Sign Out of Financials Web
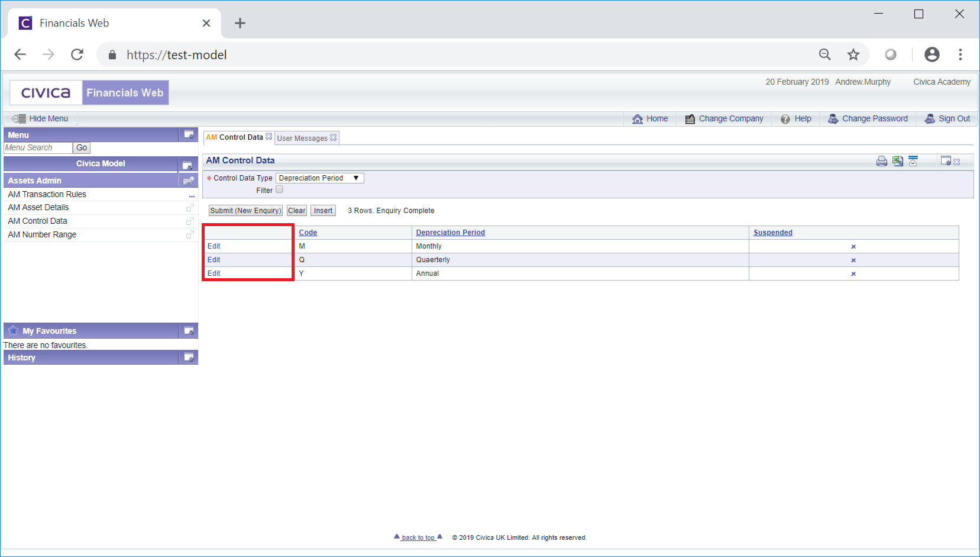 (x=947, y=118)
